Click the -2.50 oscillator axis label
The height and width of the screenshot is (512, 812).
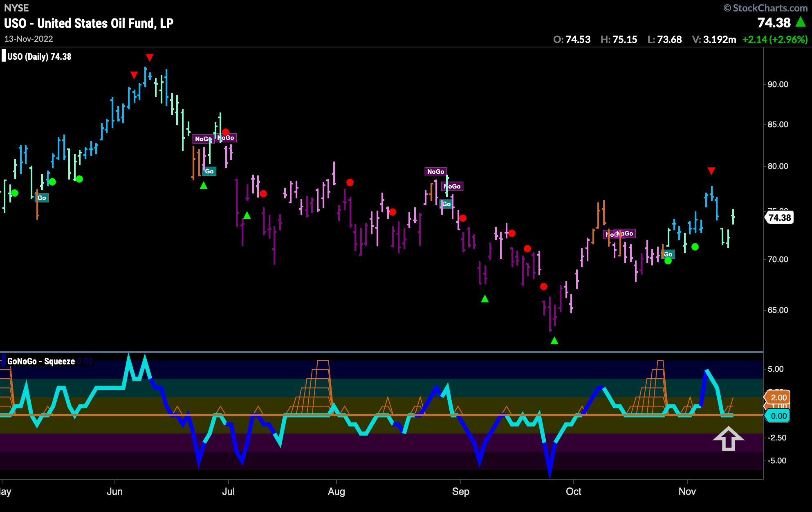(777, 438)
